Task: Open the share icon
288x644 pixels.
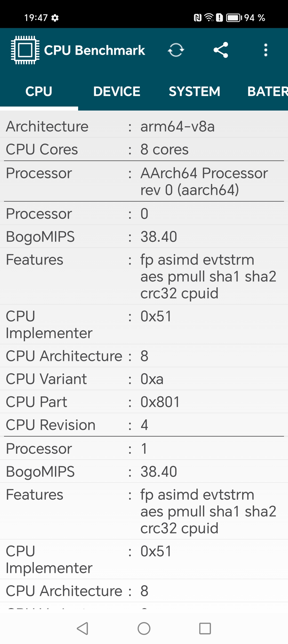Action: coord(221,50)
